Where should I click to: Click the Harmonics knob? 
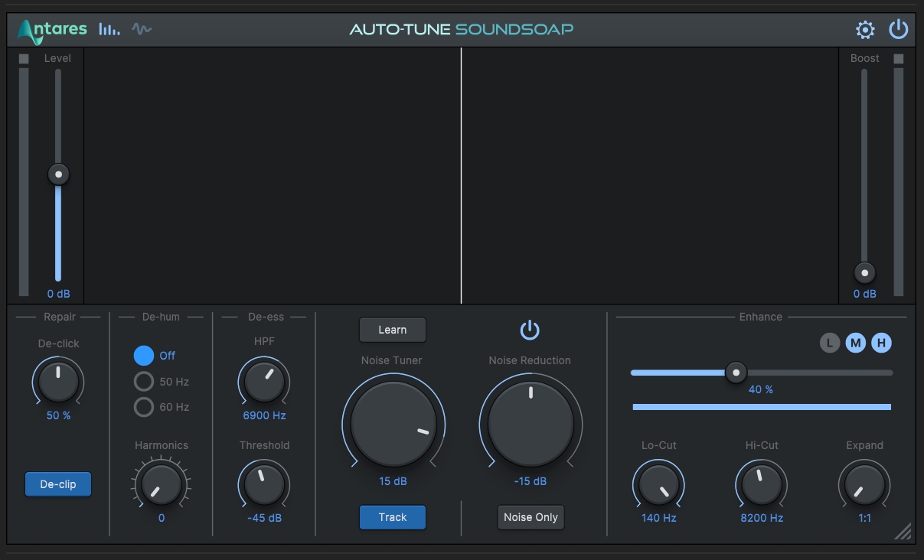click(162, 483)
